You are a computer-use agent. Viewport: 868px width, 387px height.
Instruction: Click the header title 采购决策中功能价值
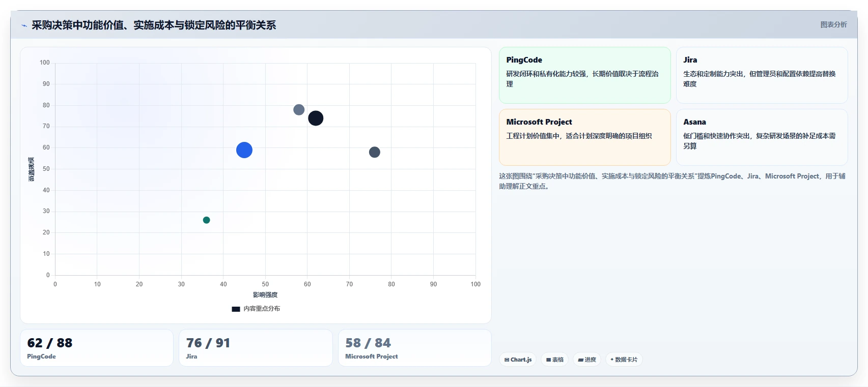pyautogui.click(x=154, y=25)
